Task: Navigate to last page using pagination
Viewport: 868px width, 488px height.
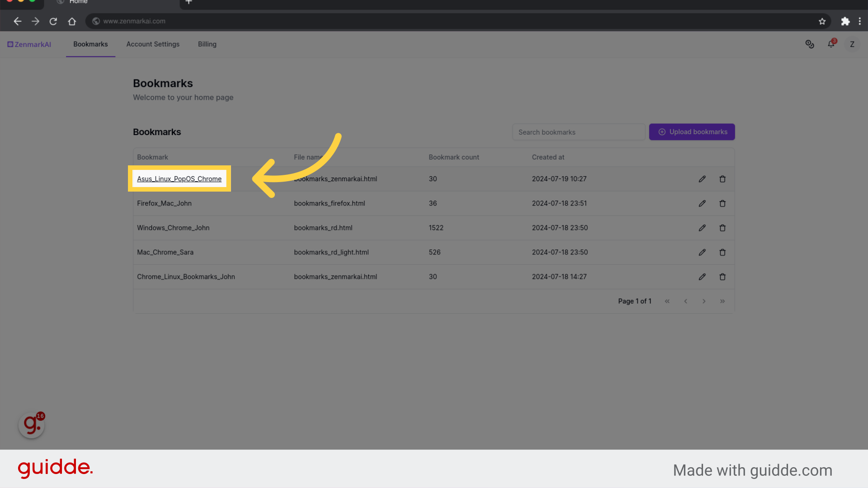Action: click(722, 301)
